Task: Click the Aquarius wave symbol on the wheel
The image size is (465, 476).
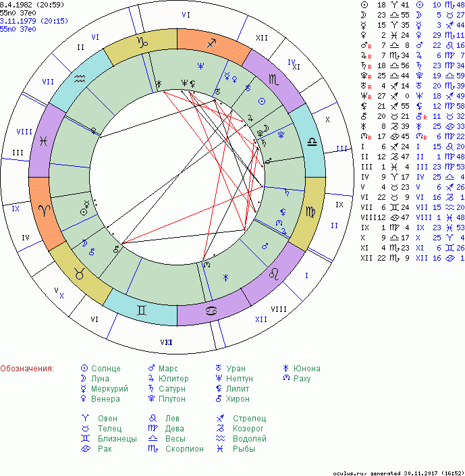Action: point(80,78)
